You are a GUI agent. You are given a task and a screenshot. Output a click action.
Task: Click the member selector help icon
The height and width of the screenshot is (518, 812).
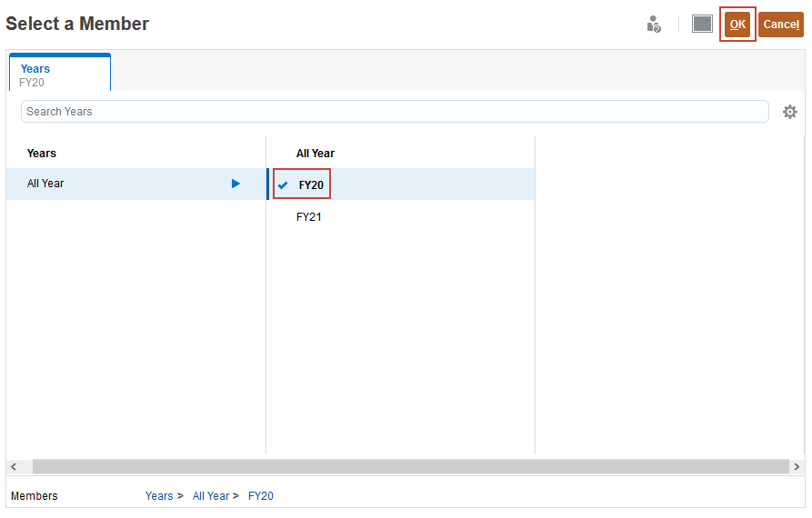pos(653,25)
